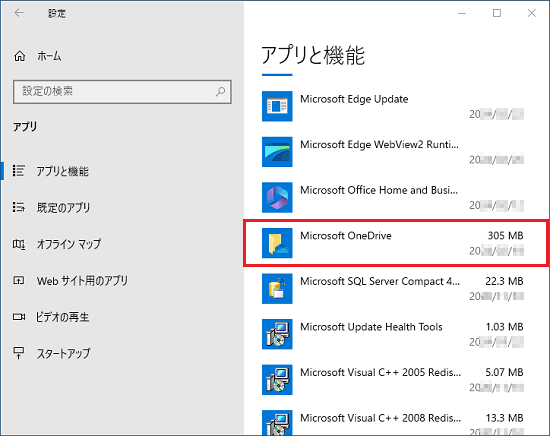Image resolution: width=550 pixels, height=436 pixels.
Task: Open the ホーム home icon
Action: tap(20, 56)
